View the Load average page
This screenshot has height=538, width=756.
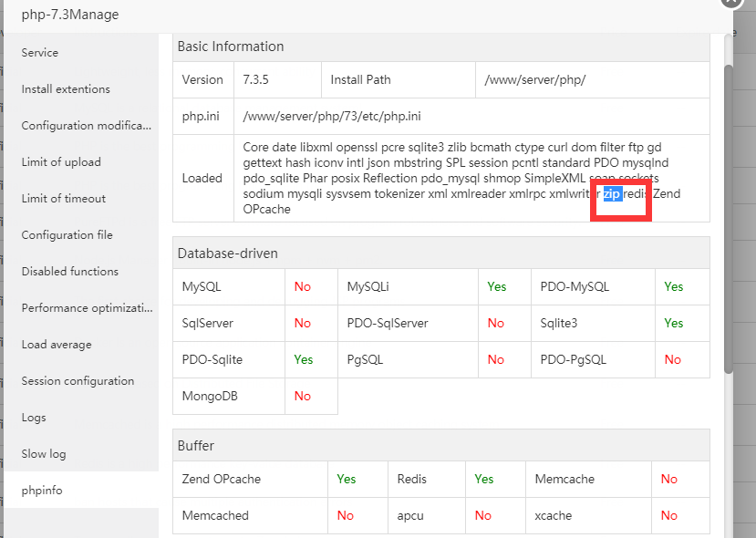pos(57,345)
